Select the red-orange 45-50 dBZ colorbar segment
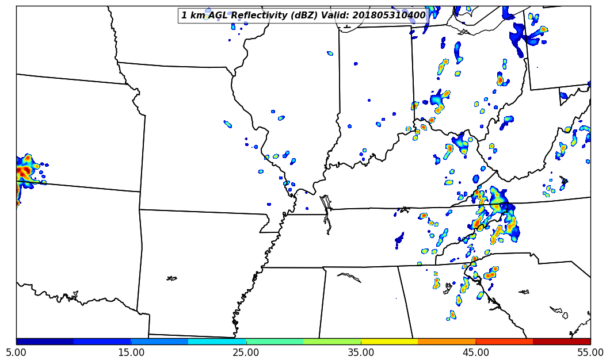Viewport: 610px width, 364px height. (x=504, y=342)
